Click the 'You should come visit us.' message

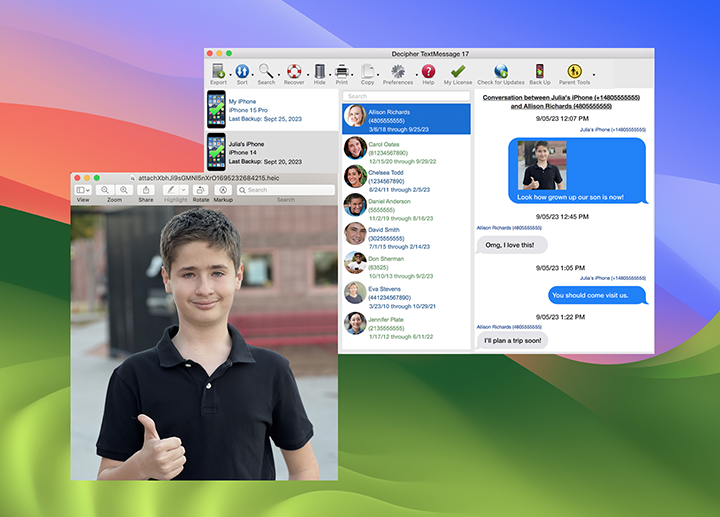click(597, 295)
